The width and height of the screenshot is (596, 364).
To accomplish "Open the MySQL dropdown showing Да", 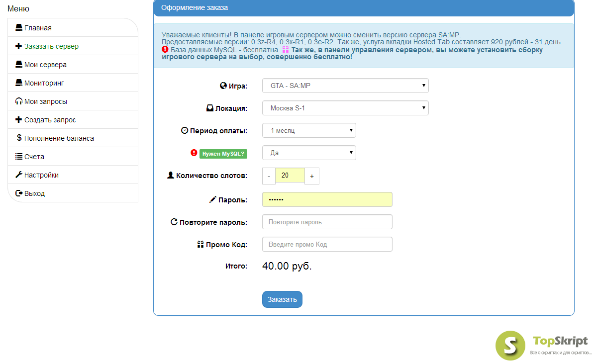I will (x=309, y=153).
